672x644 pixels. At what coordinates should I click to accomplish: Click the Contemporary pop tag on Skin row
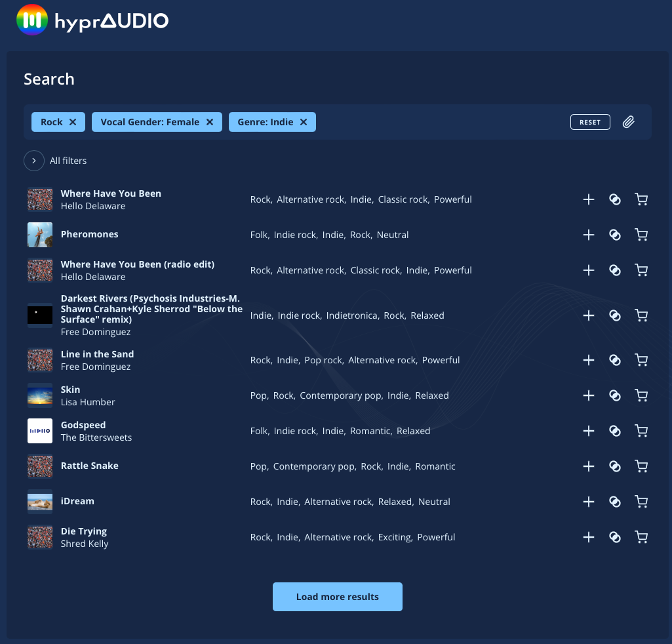341,395
